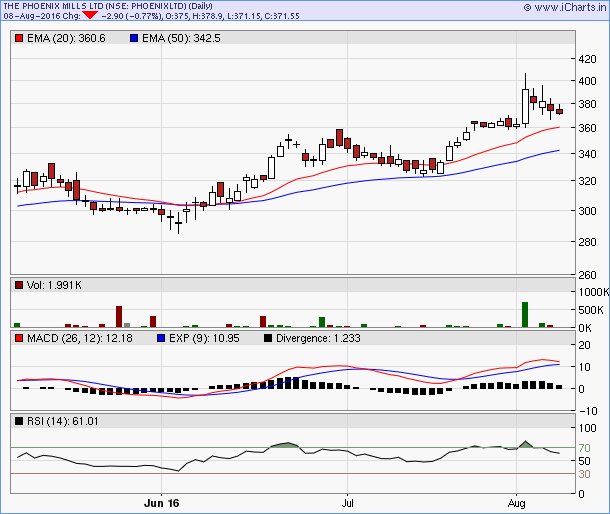Click the red EMA (20) legend swatch
The width and height of the screenshot is (610, 514).
coord(19,39)
